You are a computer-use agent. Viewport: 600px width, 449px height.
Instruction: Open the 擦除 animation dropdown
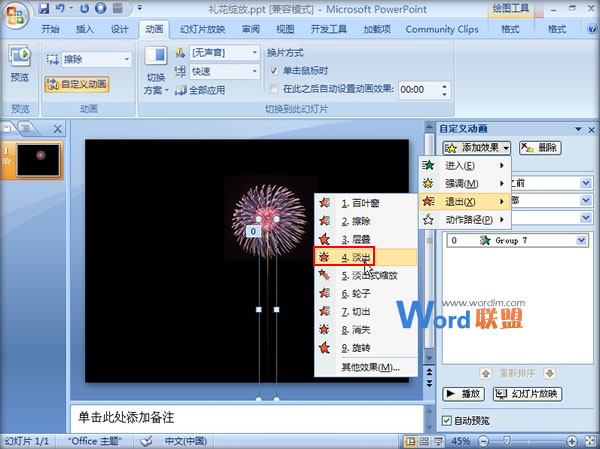click(x=127, y=59)
